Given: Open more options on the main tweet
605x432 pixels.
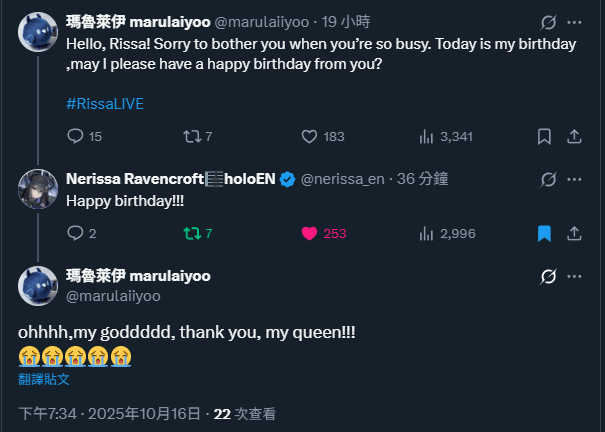Looking at the screenshot, I should [574, 275].
